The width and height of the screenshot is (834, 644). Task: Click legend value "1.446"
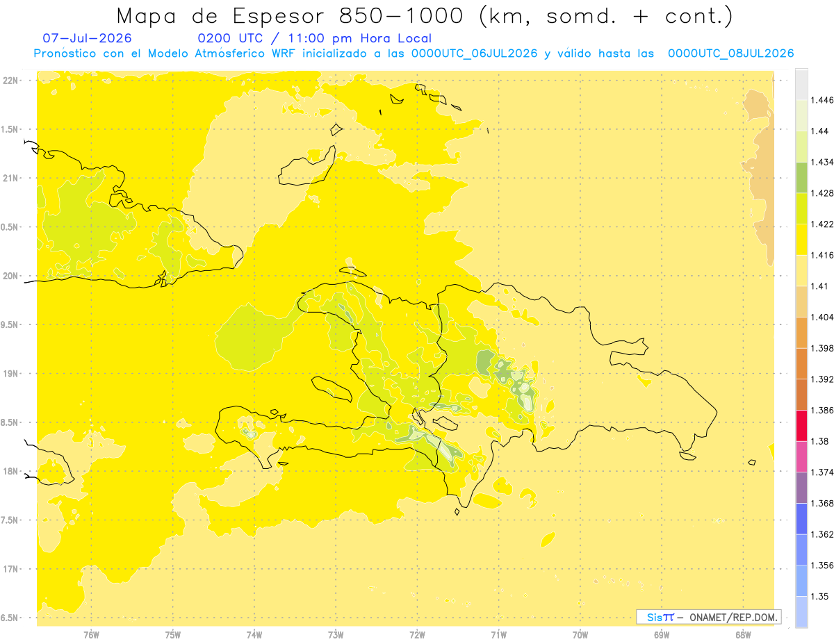pyautogui.click(x=822, y=100)
